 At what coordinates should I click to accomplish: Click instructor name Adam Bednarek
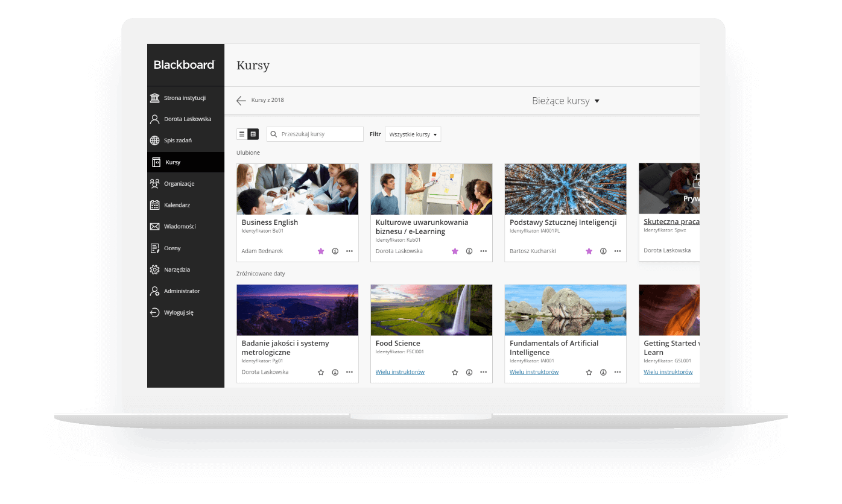coord(262,251)
